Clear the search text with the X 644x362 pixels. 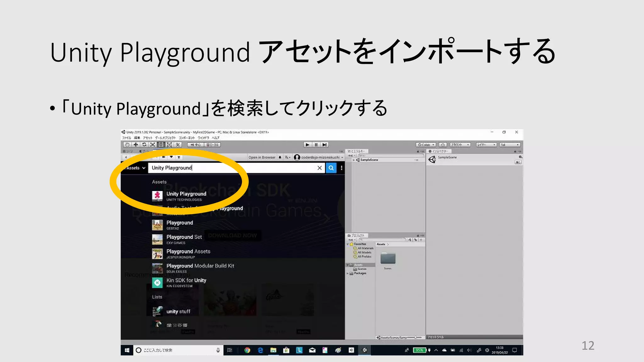[x=319, y=168]
